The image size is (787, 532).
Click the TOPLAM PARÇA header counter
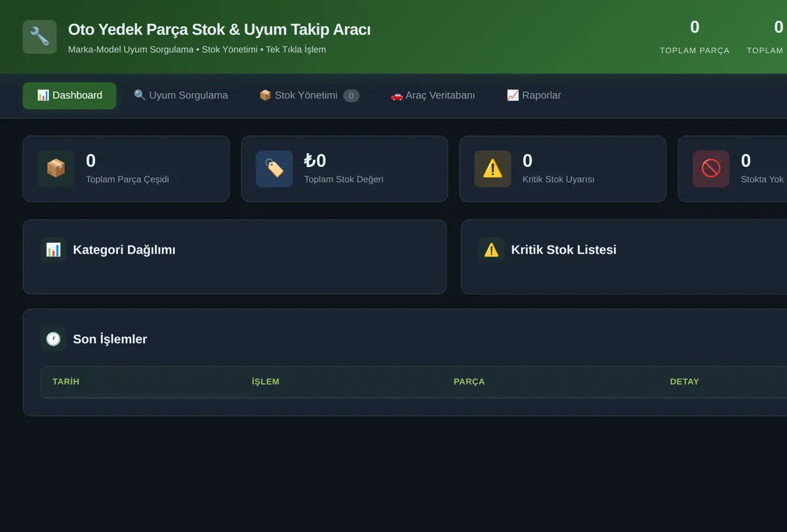695,37
